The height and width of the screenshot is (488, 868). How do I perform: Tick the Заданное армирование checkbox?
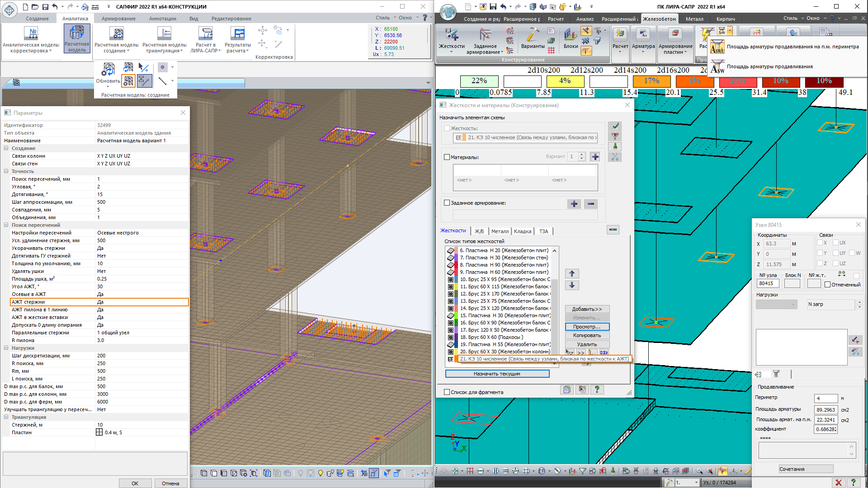pyautogui.click(x=447, y=203)
